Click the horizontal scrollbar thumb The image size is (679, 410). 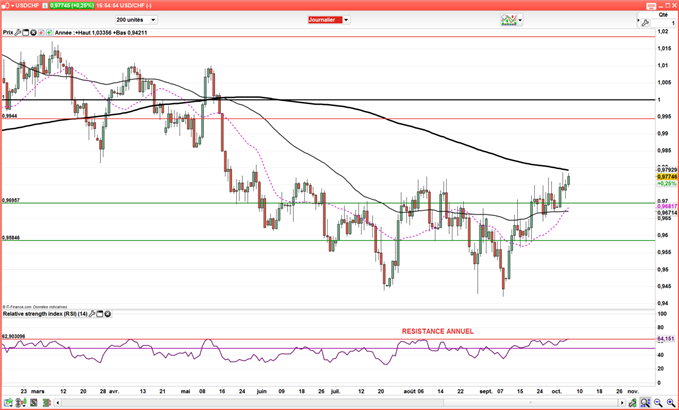point(530,403)
